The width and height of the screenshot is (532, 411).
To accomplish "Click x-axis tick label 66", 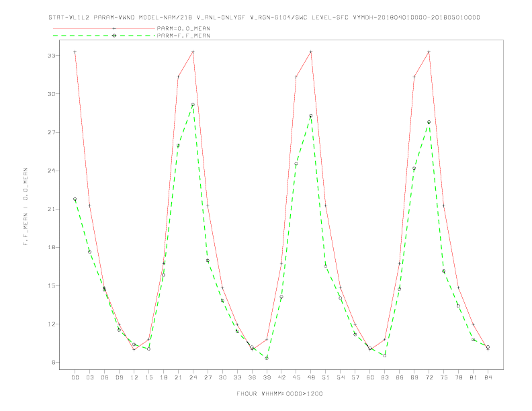I will [400, 377].
